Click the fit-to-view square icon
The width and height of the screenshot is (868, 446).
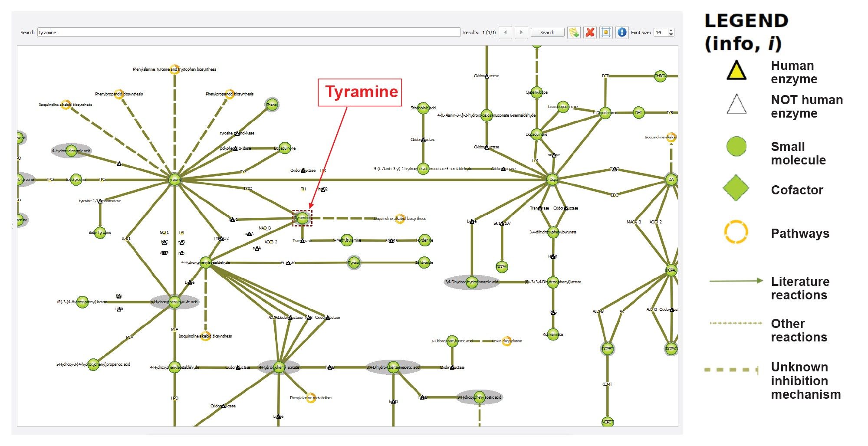[x=606, y=33]
